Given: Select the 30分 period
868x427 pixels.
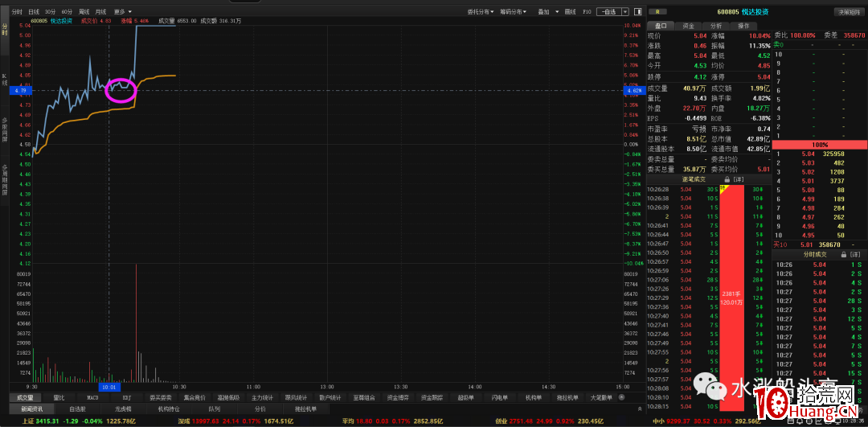Looking at the screenshot, I should pos(51,11).
